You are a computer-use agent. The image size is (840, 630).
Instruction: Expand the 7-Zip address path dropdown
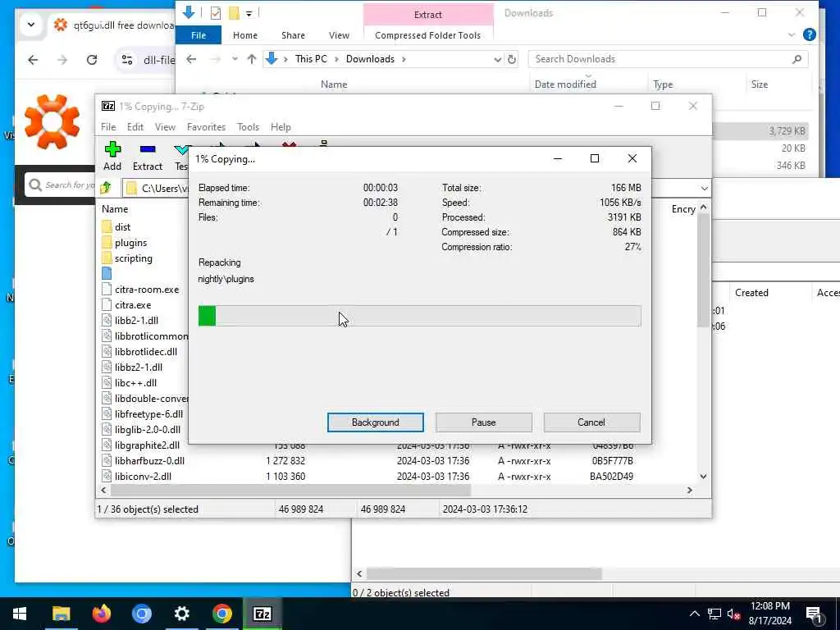(704, 188)
